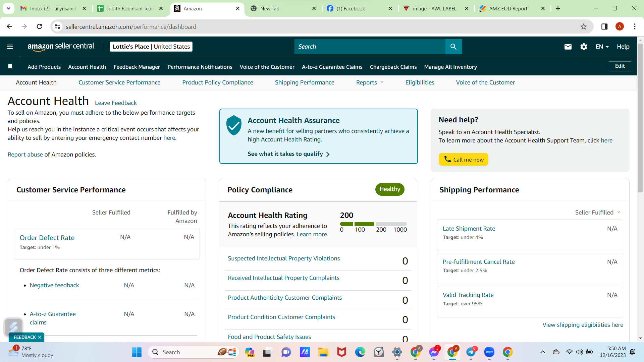
Task: Open the Product Policy Compliance tab
Action: (x=218, y=82)
